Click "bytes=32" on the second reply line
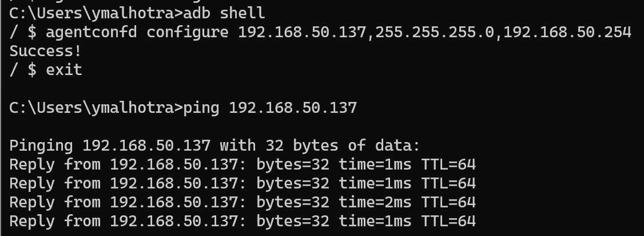 point(292,183)
